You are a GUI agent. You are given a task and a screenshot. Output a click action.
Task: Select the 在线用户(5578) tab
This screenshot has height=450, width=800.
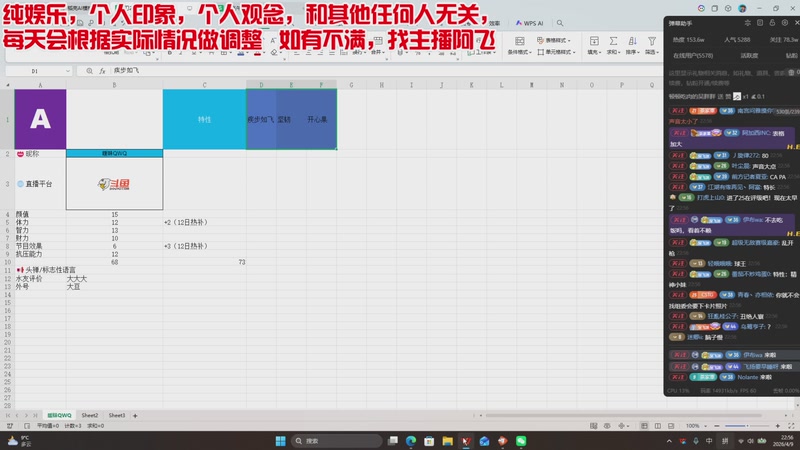pyautogui.click(x=693, y=55)
